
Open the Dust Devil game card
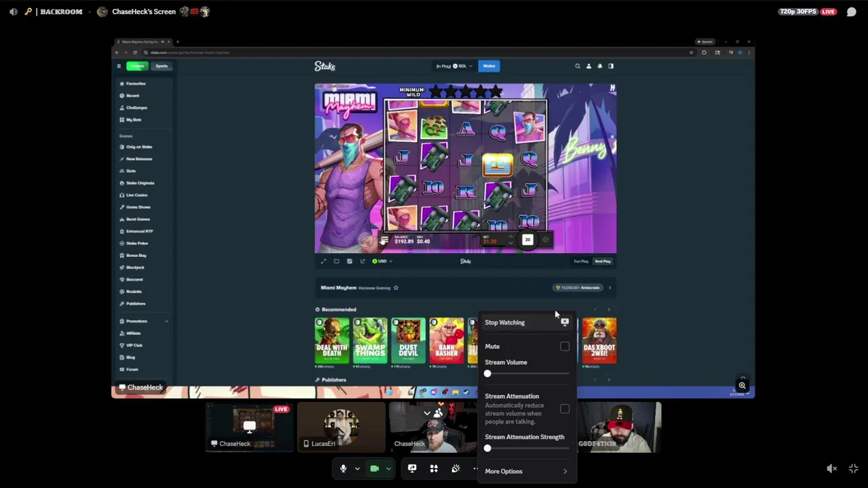[x=408, y=340]
